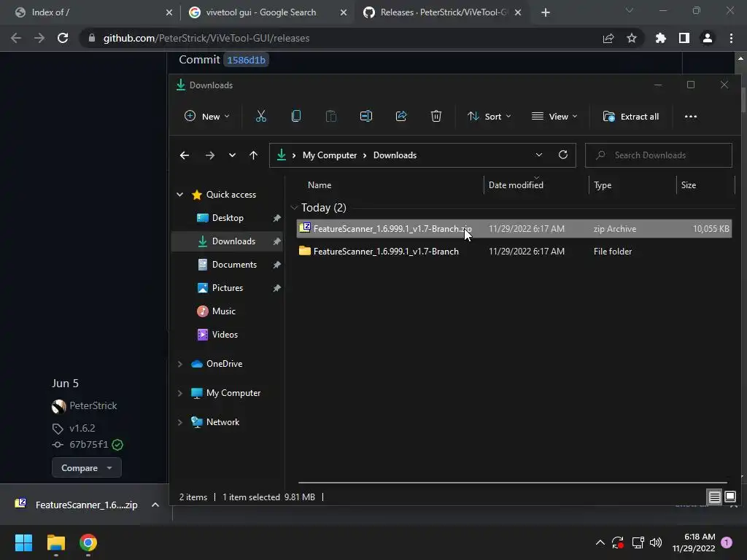The width and height of the screenshot is (747, 560).
Task: Expand the Network tree node
Action: pyautogui.click(x=179, y=422)
